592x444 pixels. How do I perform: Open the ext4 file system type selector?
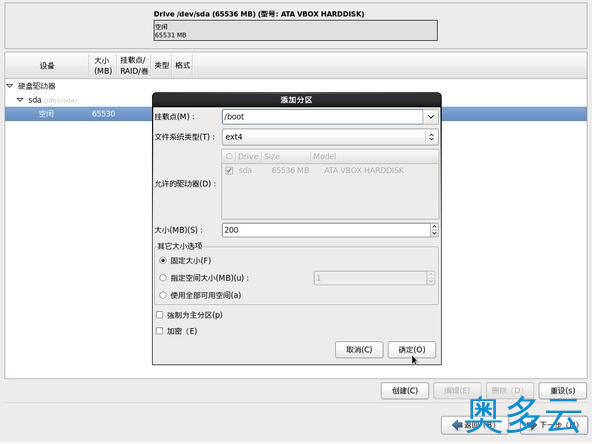[330, 137]
